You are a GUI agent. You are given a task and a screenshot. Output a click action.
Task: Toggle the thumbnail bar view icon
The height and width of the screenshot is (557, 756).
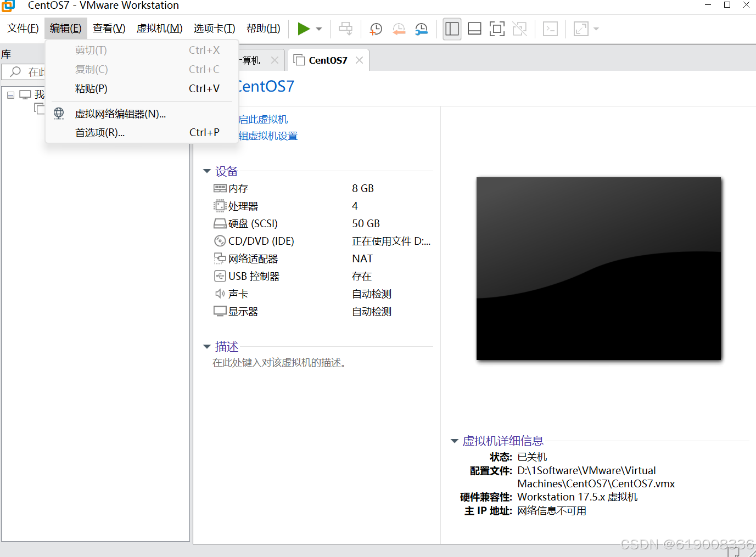pyautogui.click(x=474, y=29)
